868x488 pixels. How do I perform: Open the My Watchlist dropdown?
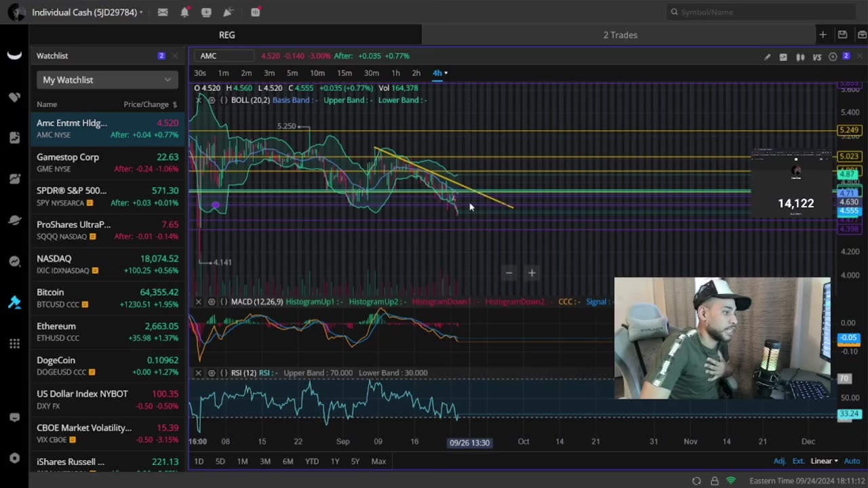pyautogui.click(x=107, y=80)
